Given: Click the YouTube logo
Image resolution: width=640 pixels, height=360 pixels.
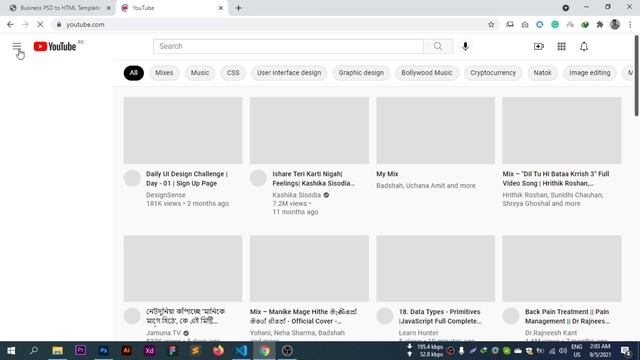Looking at the screenshot, I should click(55, 47).
